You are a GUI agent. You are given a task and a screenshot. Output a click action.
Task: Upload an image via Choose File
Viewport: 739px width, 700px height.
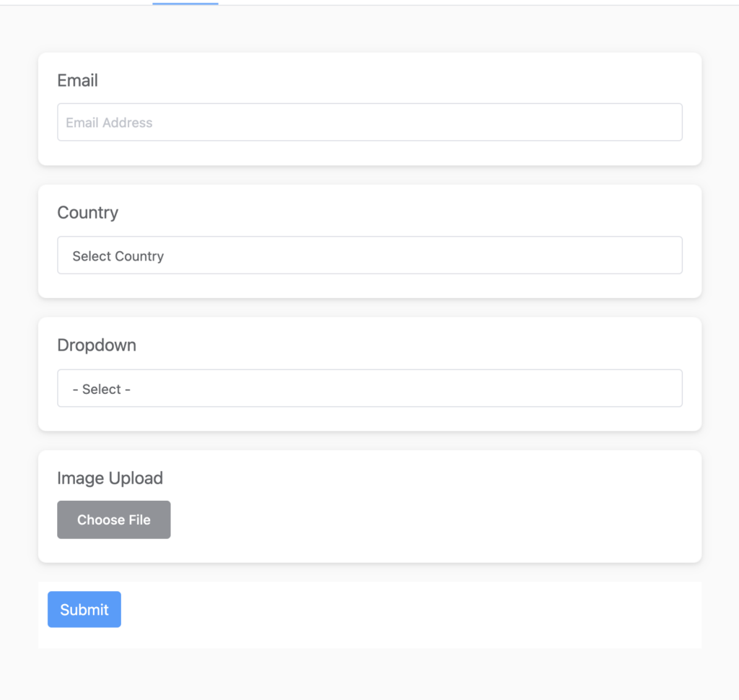click(113, 520)
